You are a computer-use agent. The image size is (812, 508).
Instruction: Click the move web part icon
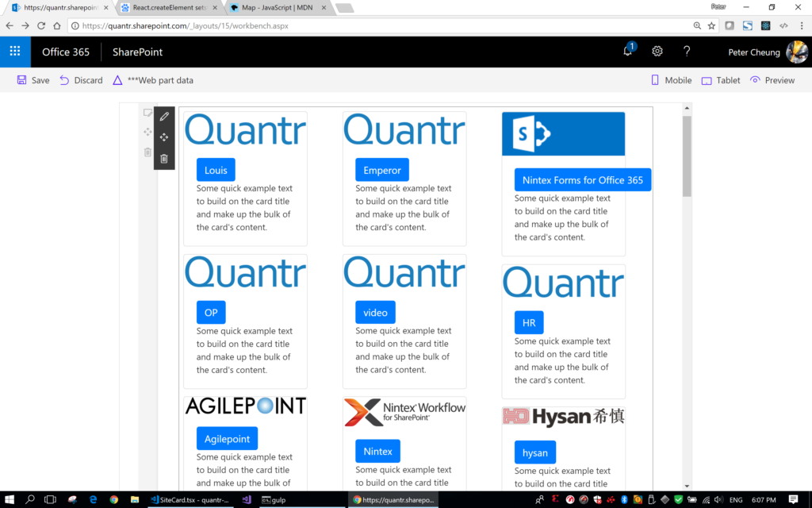(x=164, y=137)
